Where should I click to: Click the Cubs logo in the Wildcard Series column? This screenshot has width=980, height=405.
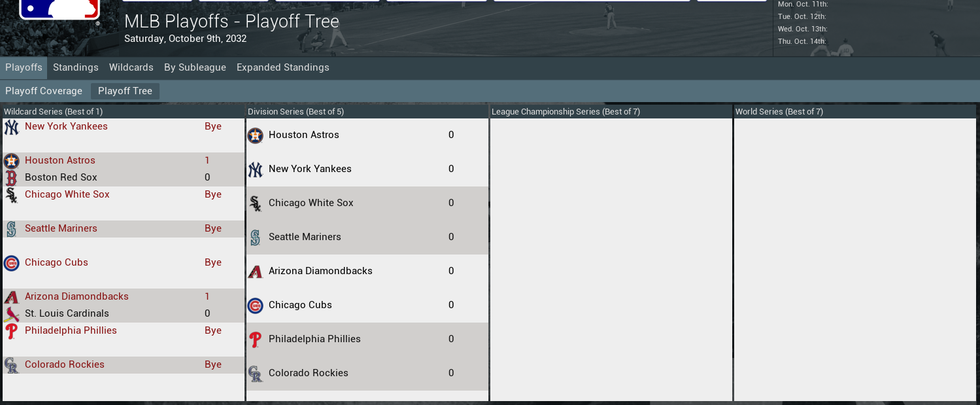pyautogui.click(x=11, y=263)
